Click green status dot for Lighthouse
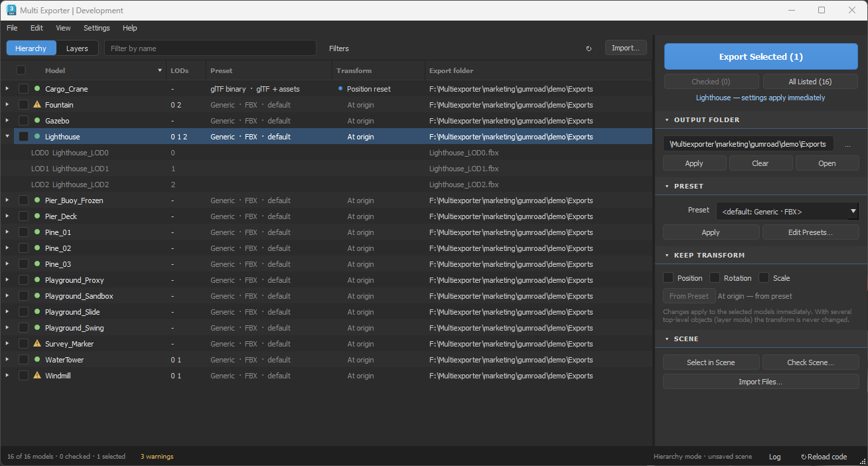This screenshot has width=868, height=466. click(37, 137)
